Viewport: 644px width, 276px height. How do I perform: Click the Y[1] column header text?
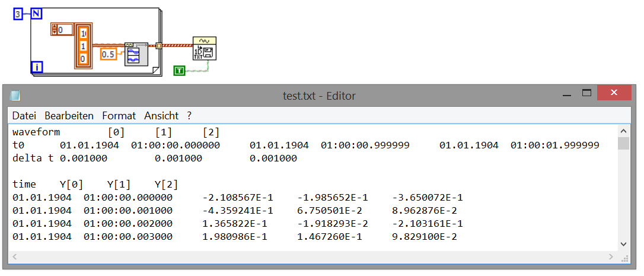pos(119,184)
